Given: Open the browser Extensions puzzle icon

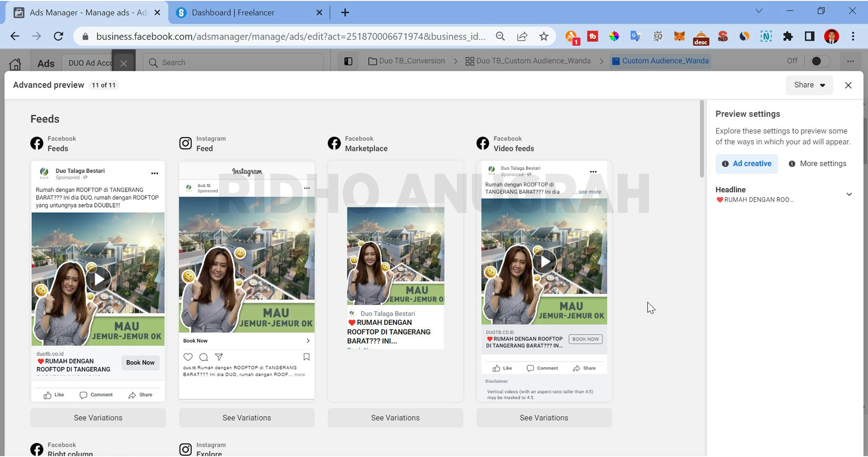Looking at the screenshot, I should point(788,36).
